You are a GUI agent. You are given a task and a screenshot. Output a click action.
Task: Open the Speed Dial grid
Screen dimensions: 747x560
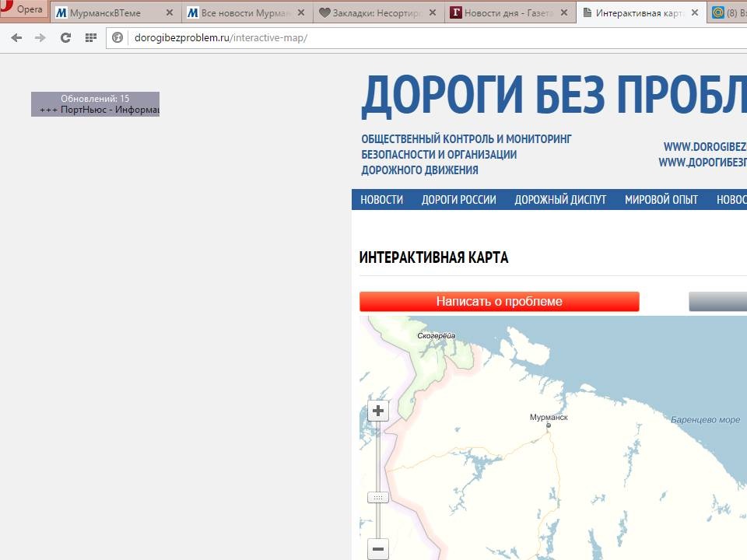point(90,37)
